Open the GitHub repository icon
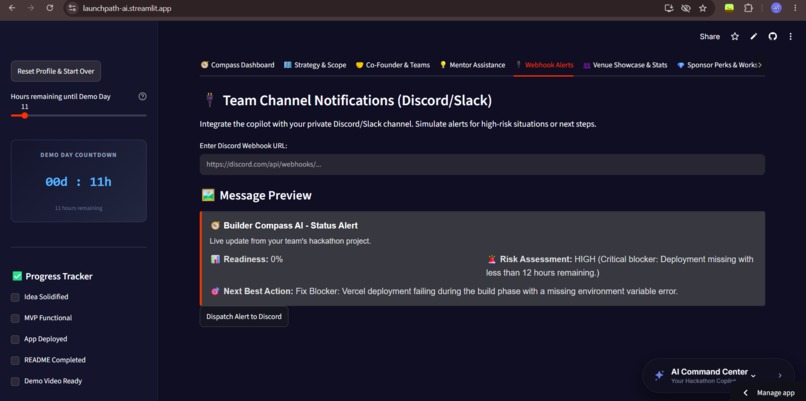 coord(773,37)
